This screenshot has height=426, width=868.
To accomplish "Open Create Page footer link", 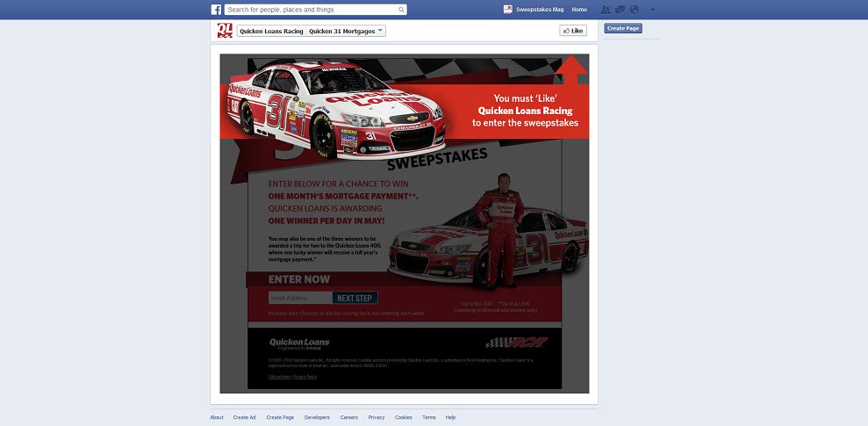I will tap(280, 418).
